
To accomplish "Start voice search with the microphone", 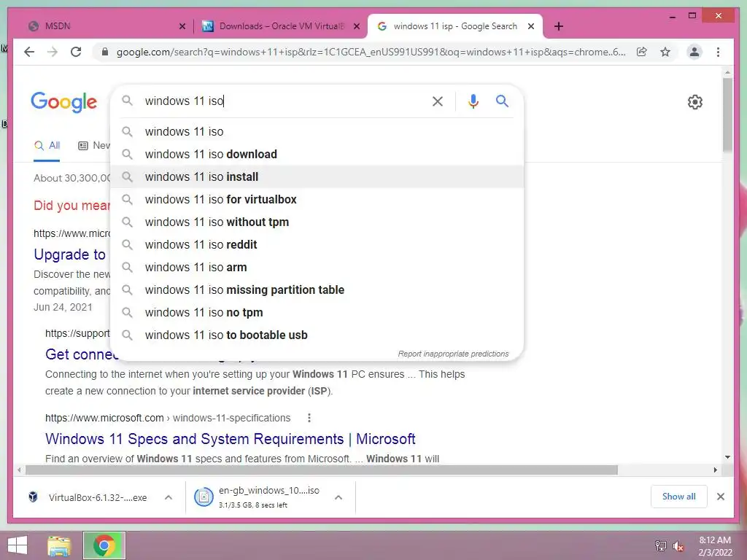I will click(473, 101).
